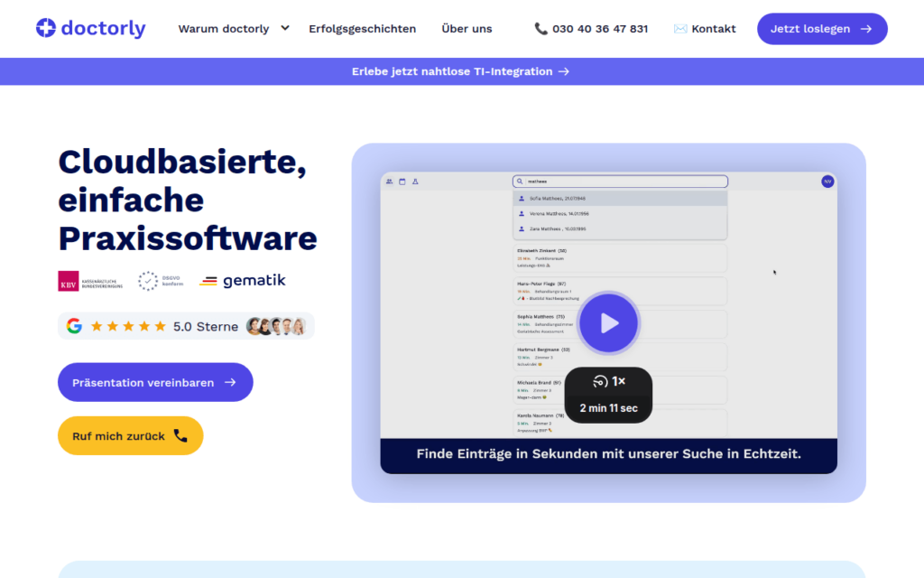924x578 pixels.
Task: Click the KBV logo badge
Action: click(90, 282)
